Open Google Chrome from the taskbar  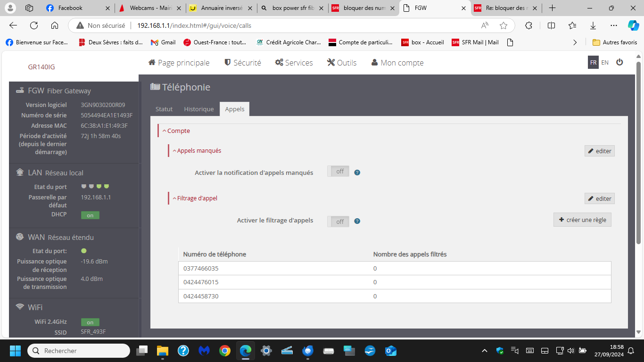click(x=225, y=351)
